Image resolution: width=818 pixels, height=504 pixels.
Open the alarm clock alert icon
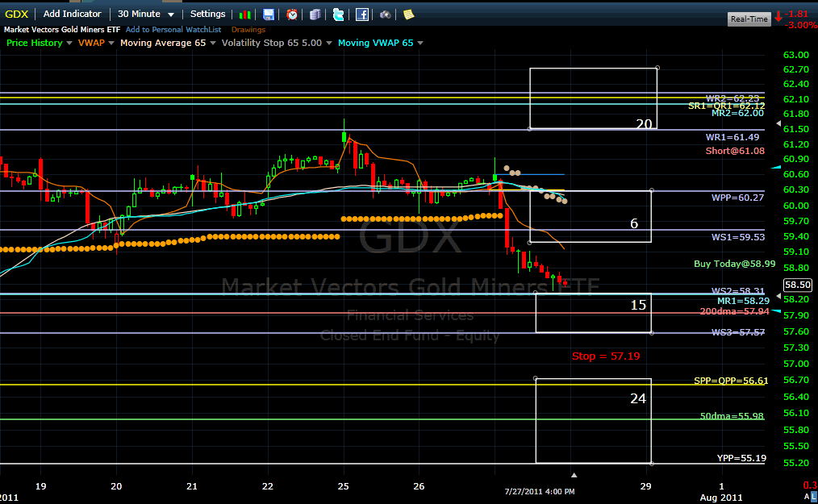[292, 15]
